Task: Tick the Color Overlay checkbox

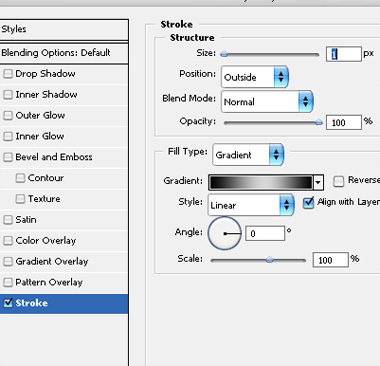Action: pos(8,241)
